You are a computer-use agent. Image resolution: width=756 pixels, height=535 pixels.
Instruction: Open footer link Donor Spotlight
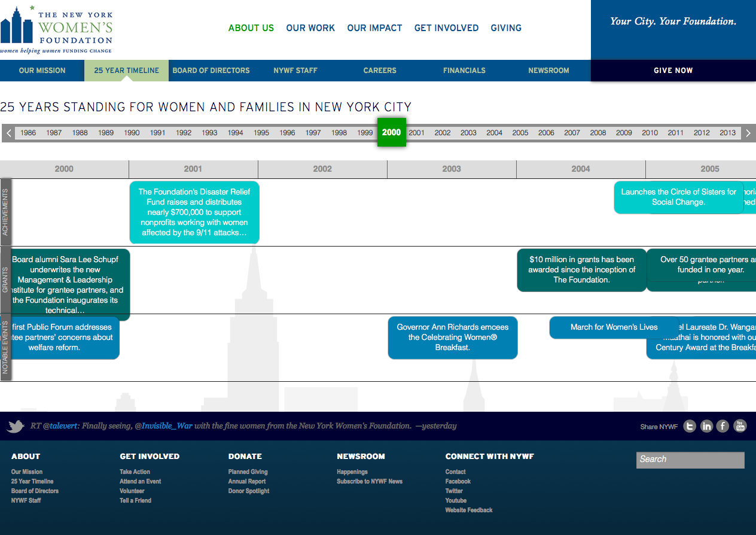pyautogui.click(x=249, y=491)
